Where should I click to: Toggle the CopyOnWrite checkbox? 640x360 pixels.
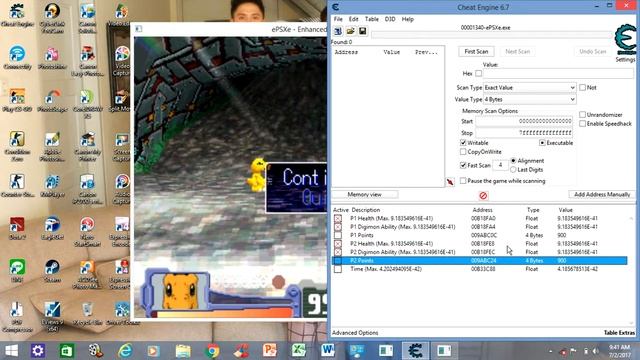pyautogui.click(x=463, y=152)
